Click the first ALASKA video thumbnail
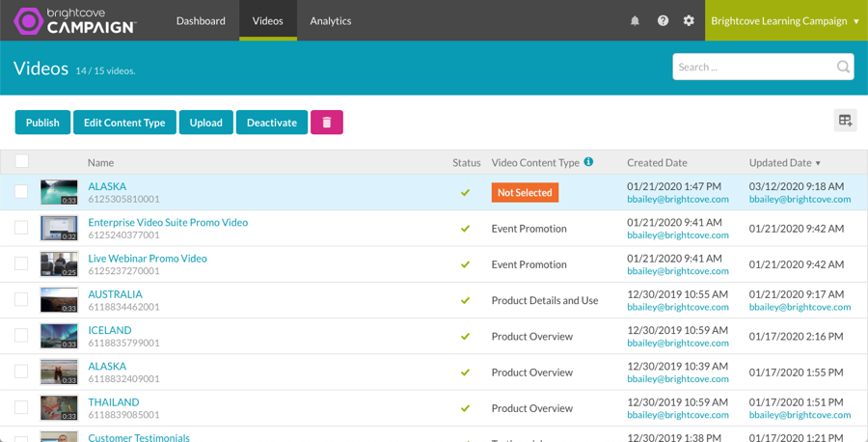The width and height of the screenshot is (868, 442). click(59, 192)
